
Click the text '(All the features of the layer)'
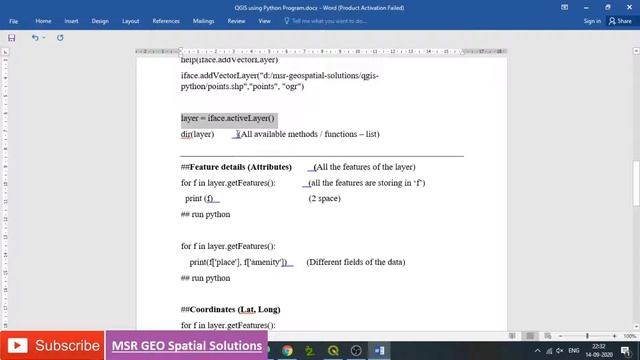[x=364, y=167]
